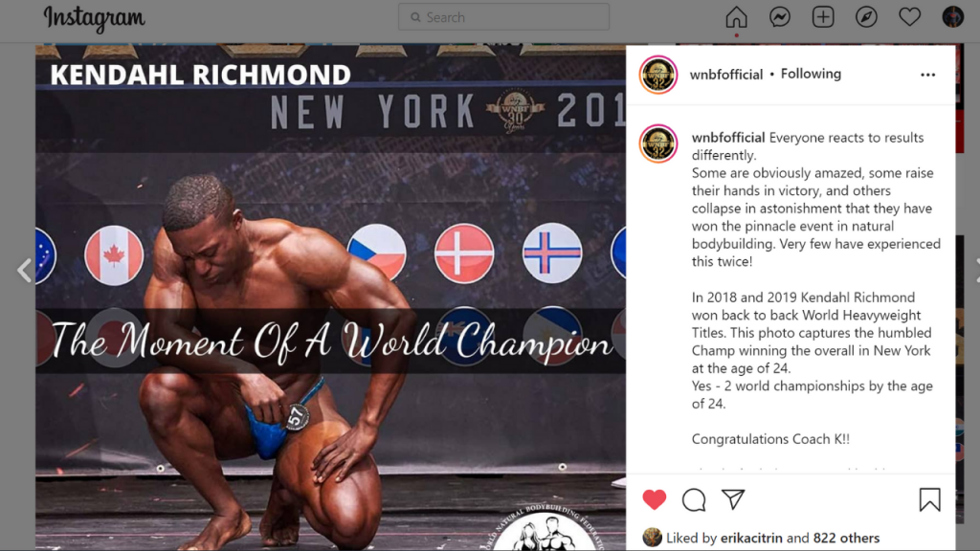Open activity notifications heart icon in navbar
The width and height of the screenshot is (980, 551).
coord(909,17)
